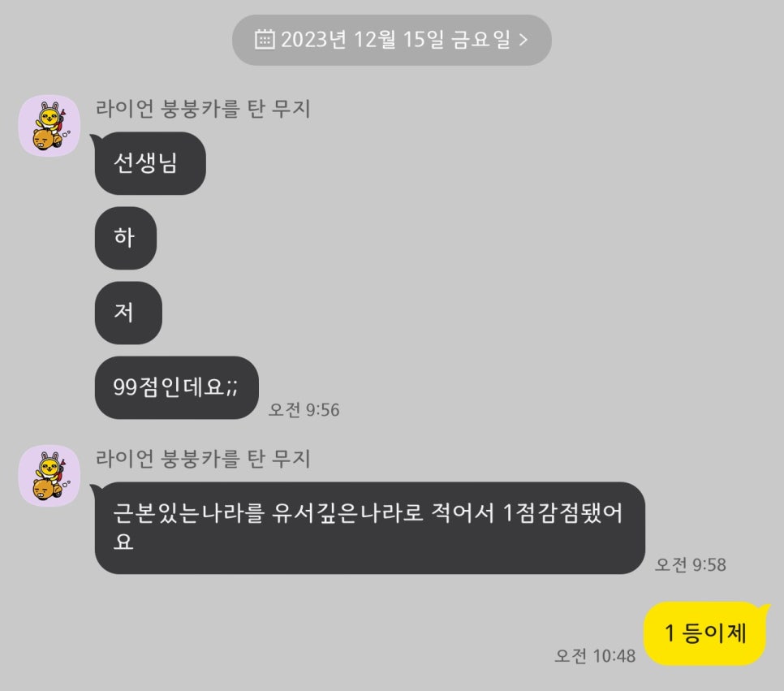Click the trailing 요 on second message line

[123, 542]
